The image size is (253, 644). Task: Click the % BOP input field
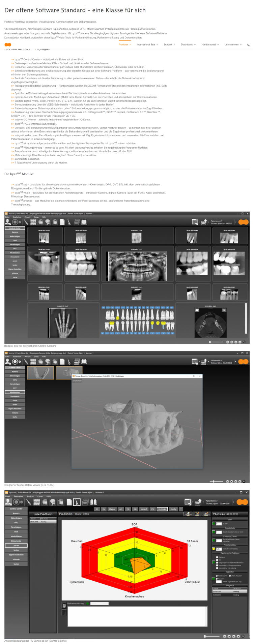click(219, 524)
